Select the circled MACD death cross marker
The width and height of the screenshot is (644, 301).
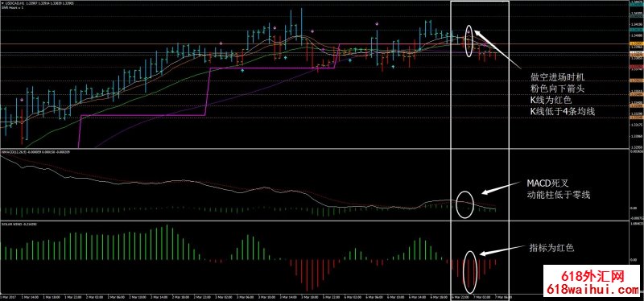pyautogui.click(x=464, y=204)
